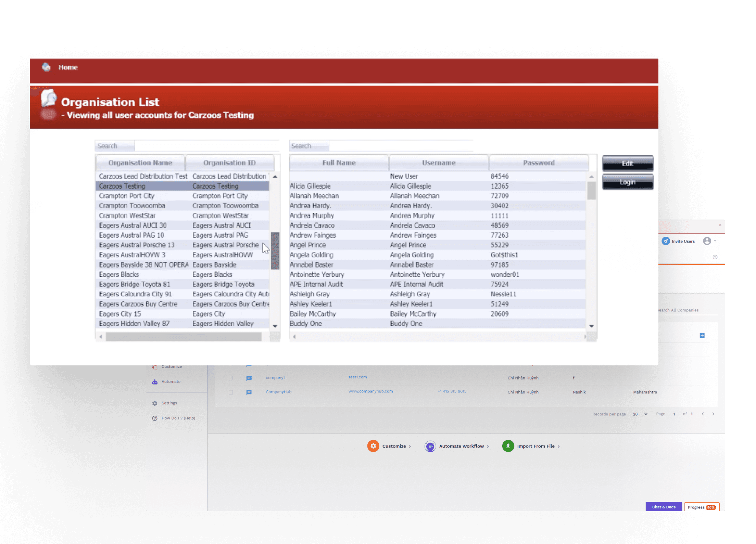Click the How Do I help icon in sidebar
Screen dimensions: 756x544
pos(155,418)
